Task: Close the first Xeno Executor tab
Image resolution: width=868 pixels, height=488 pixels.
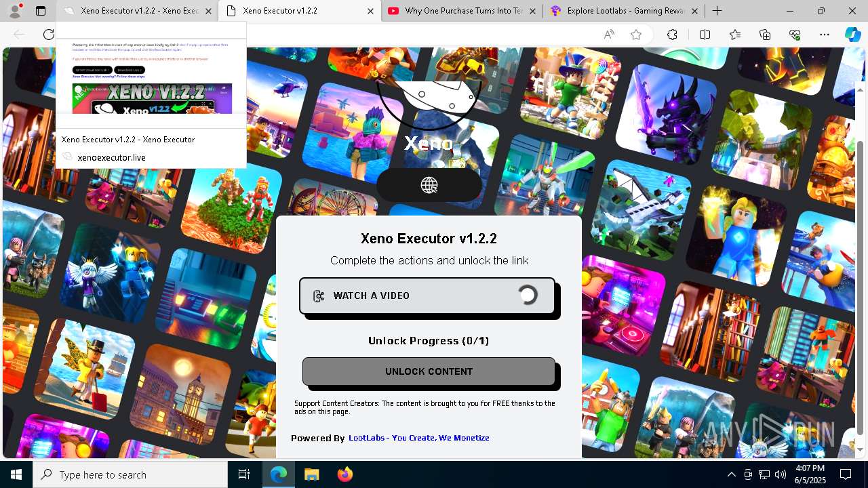Action: pyautogui.click(x=209, y=11)
